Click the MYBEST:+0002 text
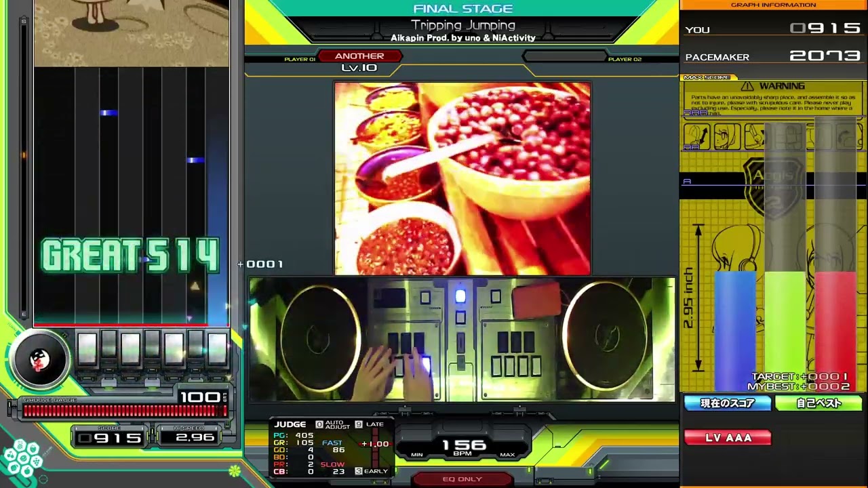 tap(798, 386)
